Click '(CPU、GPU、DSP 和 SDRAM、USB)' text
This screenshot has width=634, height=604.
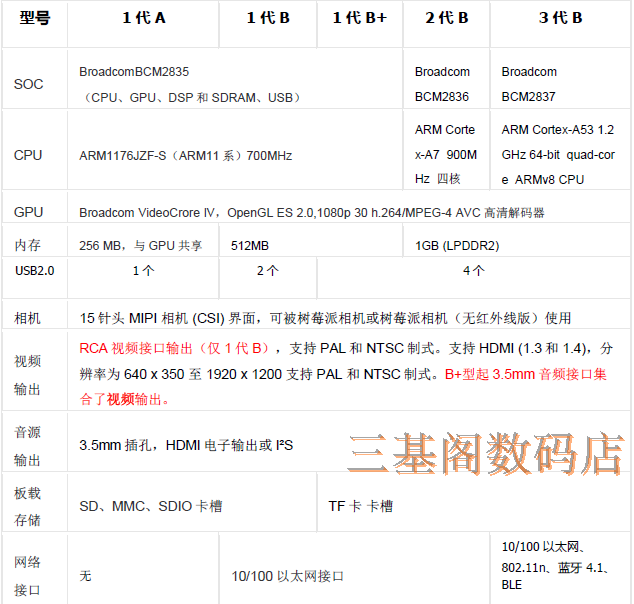pos(191,97)
